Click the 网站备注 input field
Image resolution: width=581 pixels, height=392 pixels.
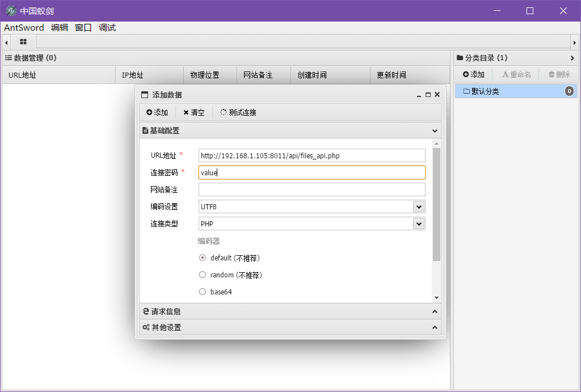click(x=311, y=189)
